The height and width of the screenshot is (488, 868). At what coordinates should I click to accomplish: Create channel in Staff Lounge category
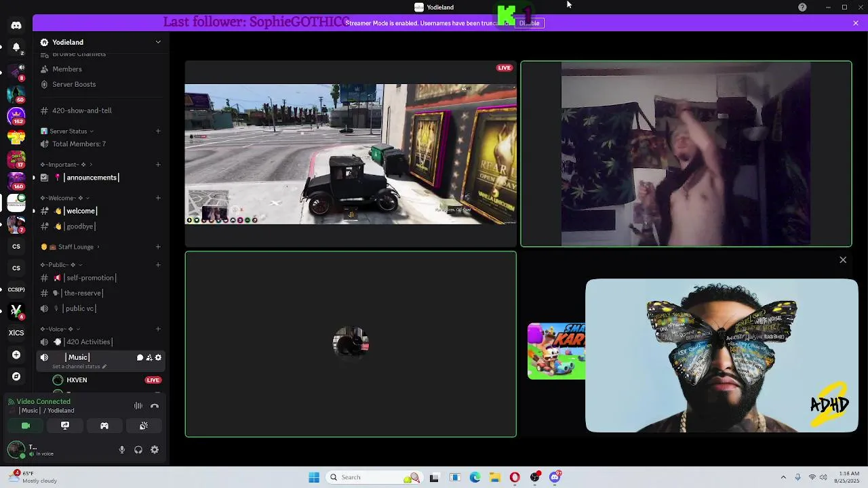[158, 247]
